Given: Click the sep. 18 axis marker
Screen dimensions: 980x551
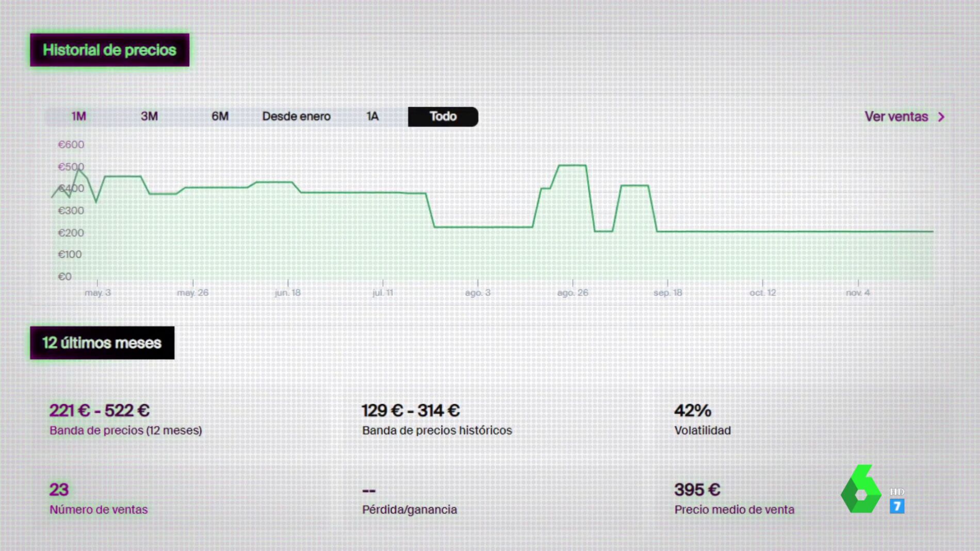Looking at the screenshot, I should click(x=668, y=293).
